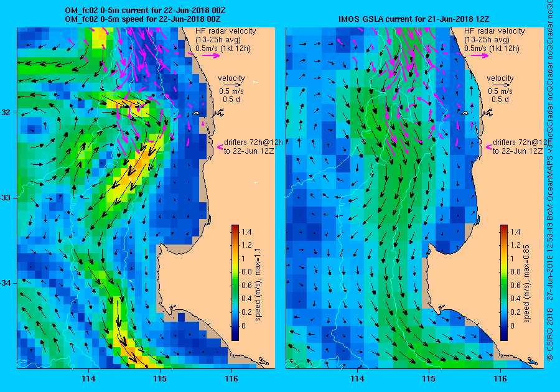Screen dimensions: 560x392
Task: Click the '-33' latitude axis label
Action: pyautogui.click(x=6, y=198)
